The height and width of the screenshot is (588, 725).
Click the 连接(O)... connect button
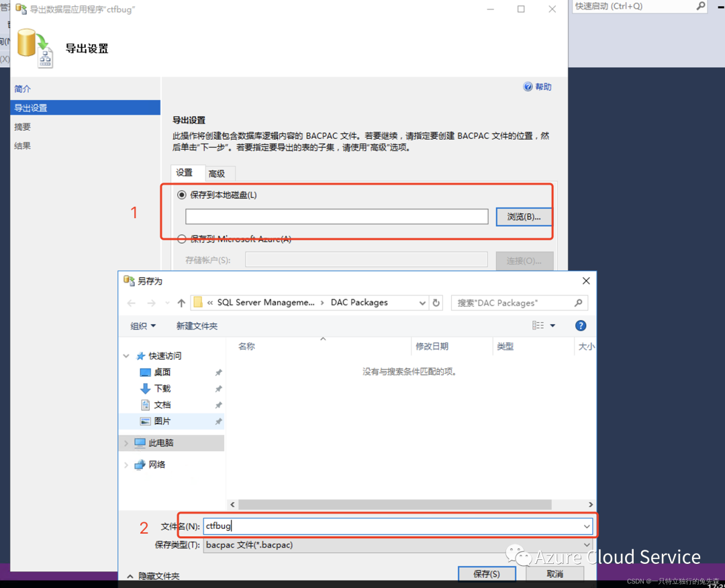[524, 260]
